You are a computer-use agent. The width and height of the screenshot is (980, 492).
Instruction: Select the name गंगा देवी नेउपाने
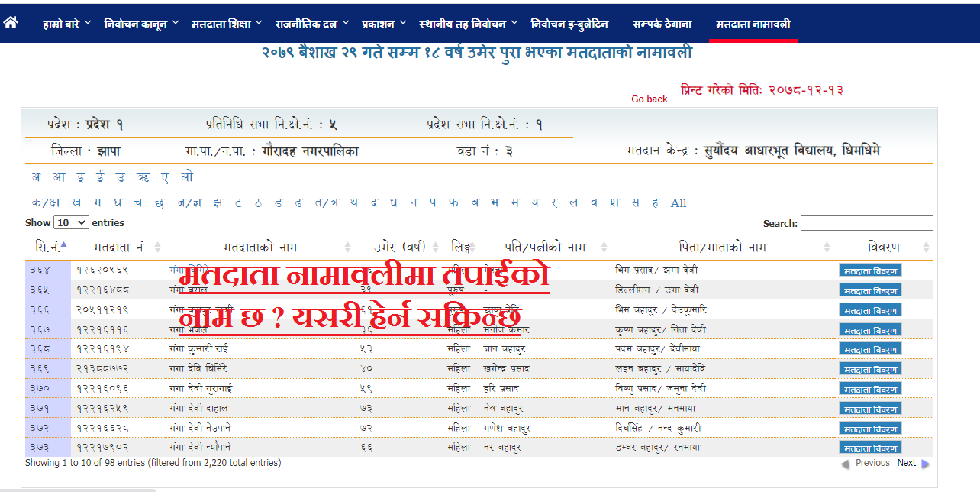[x=201, y=428]
